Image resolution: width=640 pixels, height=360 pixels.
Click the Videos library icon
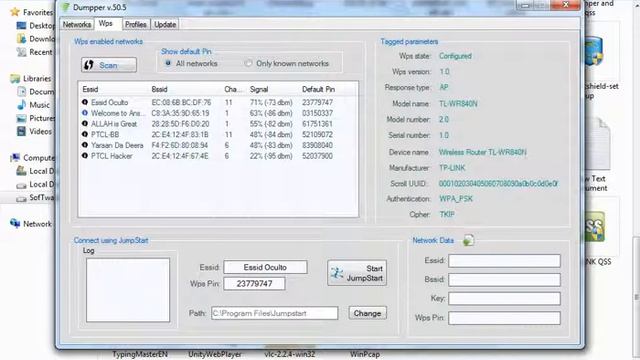tap(21, 131)
